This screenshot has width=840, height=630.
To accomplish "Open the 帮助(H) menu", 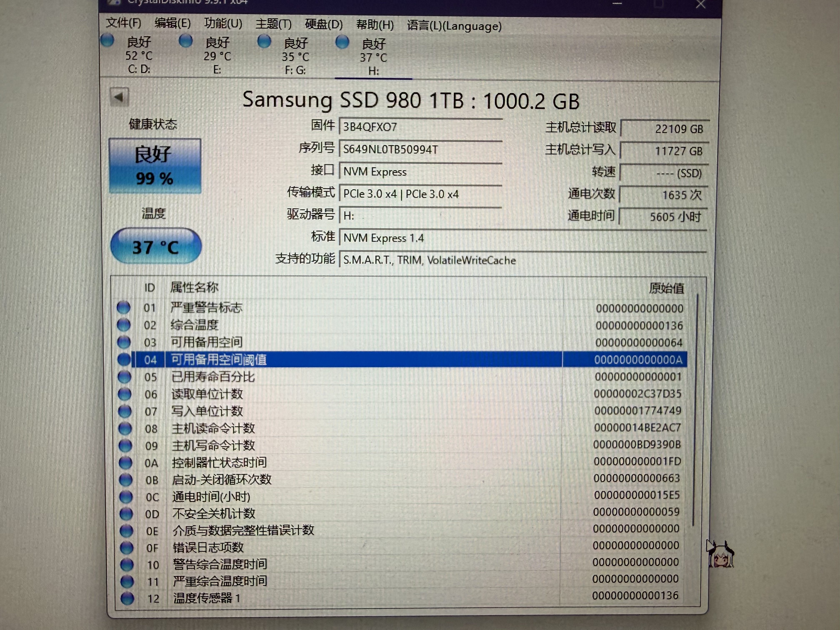I will click(x=375, y=25).
